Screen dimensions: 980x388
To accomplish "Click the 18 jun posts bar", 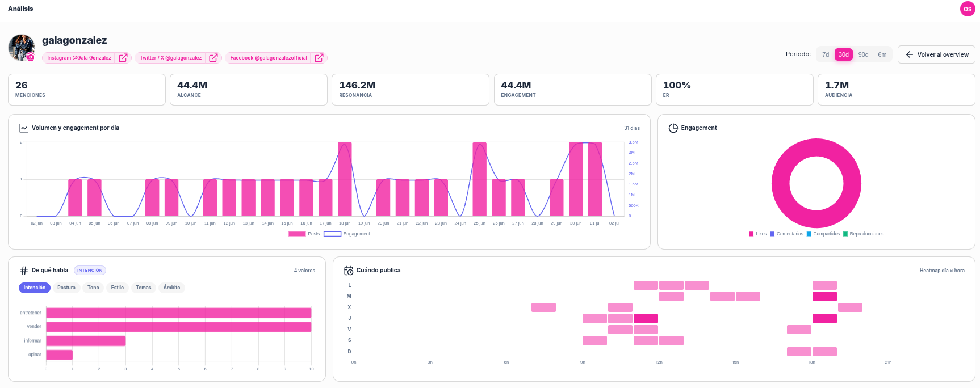I will 345,179.
